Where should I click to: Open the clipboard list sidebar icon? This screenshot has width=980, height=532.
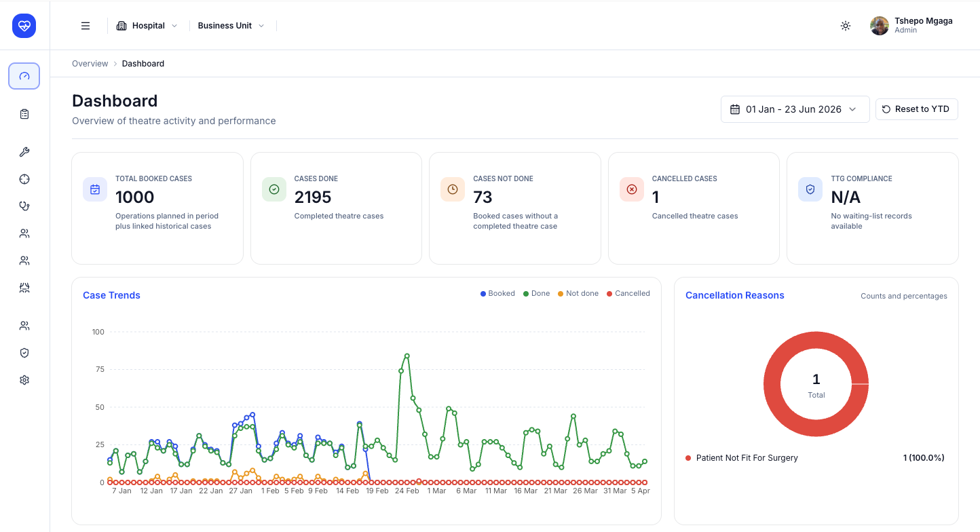[24, 114]
